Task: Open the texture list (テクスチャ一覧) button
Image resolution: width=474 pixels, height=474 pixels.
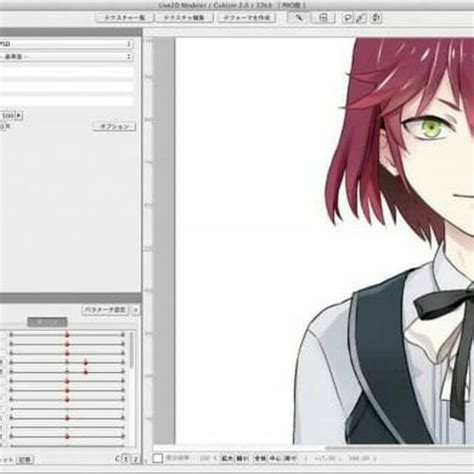Action: click(125, 18)
